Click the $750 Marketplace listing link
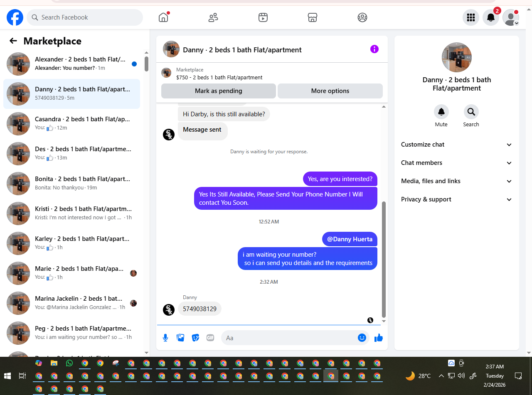 coord(219,77)
